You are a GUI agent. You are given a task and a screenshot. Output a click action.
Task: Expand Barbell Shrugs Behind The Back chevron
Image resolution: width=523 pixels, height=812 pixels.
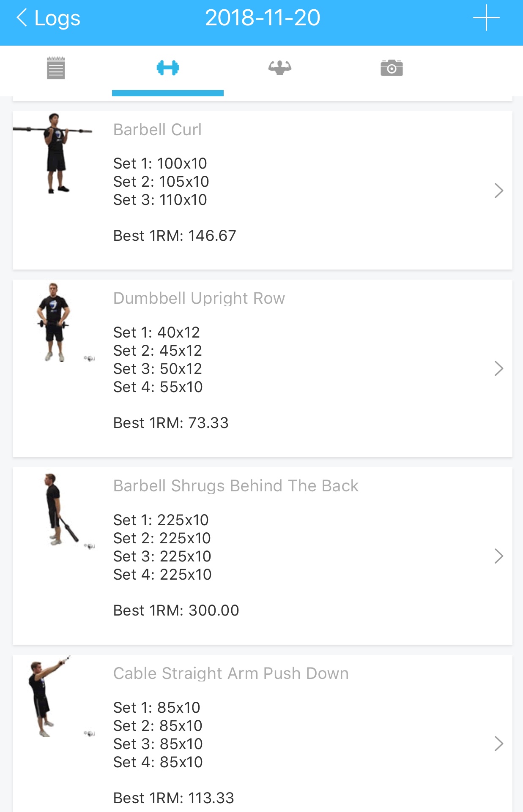click(x=499, y=556)
